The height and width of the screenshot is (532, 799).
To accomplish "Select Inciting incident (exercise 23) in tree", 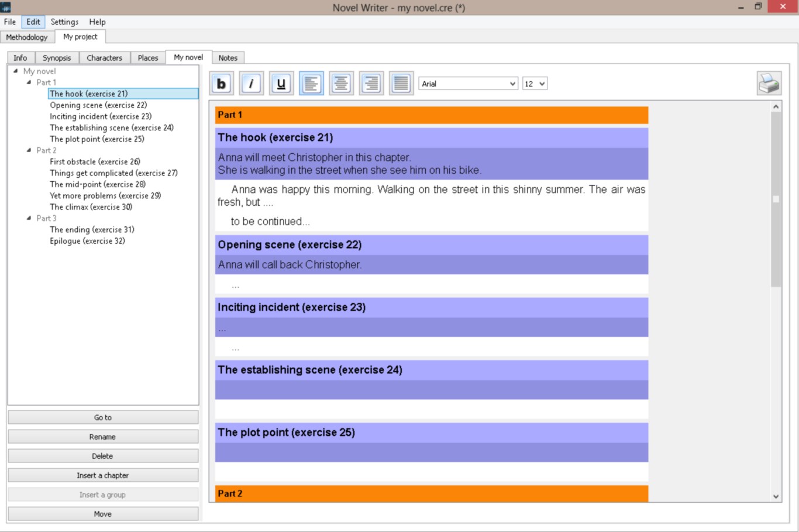I will [101, 116].
